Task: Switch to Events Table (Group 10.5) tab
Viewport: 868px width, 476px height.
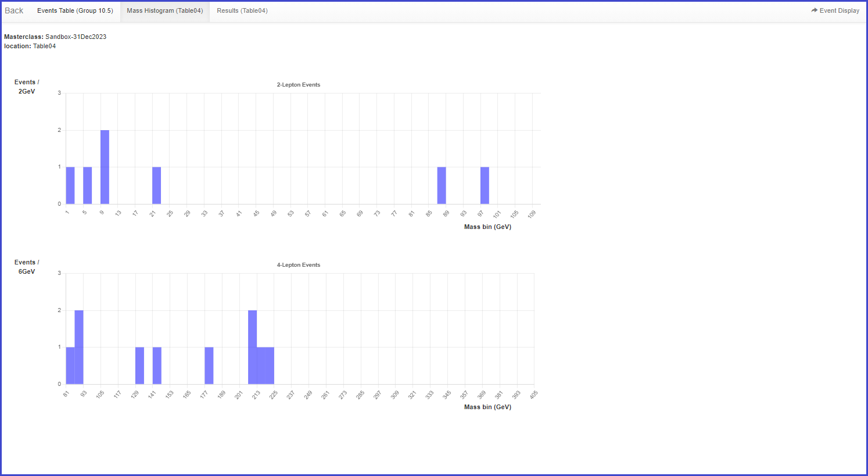Action: point(75,10)
